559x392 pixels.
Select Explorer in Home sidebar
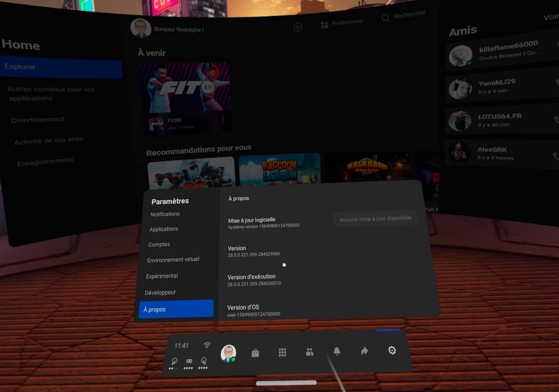[x=61, y=67]
